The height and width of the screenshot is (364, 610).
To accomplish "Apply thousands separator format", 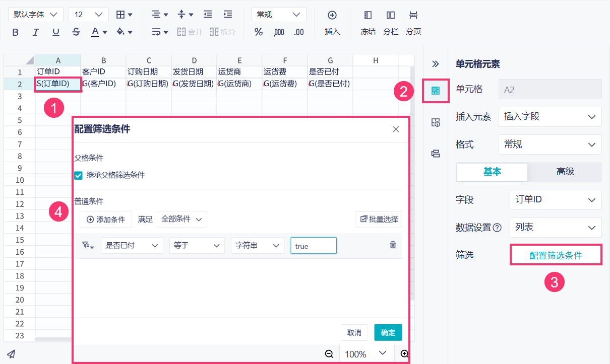I will coord(279,32).
